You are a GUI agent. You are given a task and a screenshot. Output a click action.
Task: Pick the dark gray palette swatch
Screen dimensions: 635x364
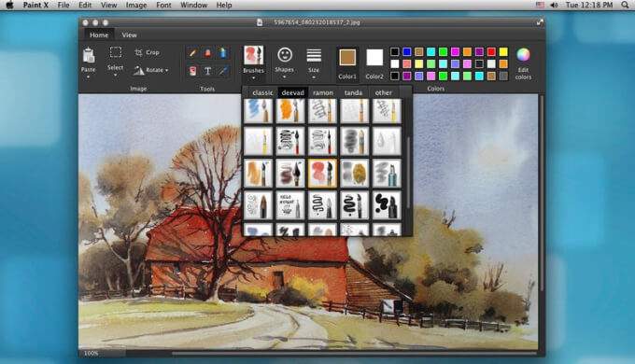tap(503, 77)
